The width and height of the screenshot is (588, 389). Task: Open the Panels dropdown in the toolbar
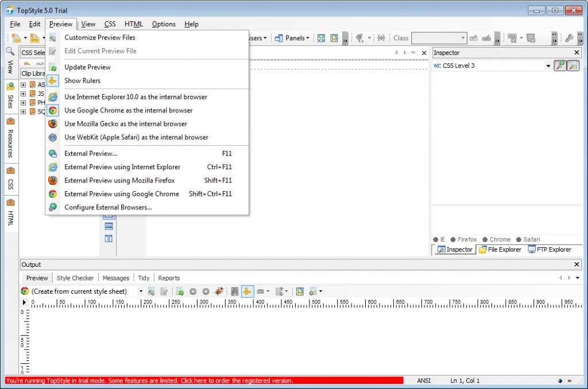tap(292, 38)
